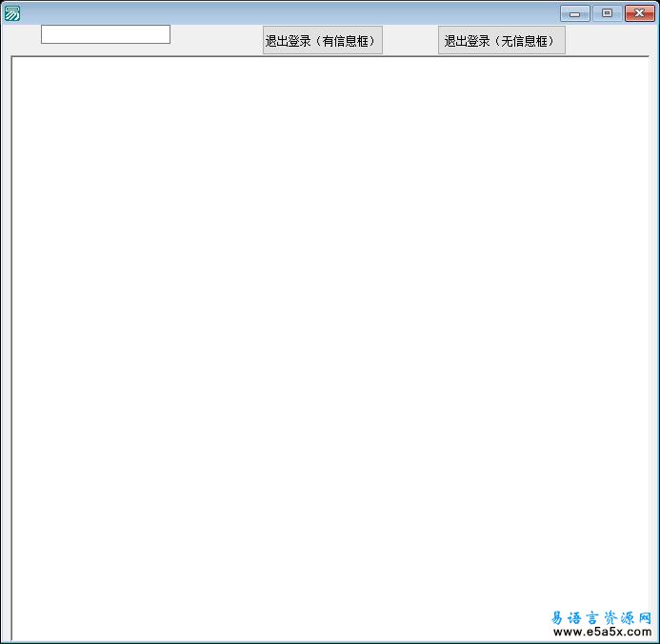The width and height of the screenshot is (660, 644).
Task: Close the window with the red X
Action: (639, 13)
